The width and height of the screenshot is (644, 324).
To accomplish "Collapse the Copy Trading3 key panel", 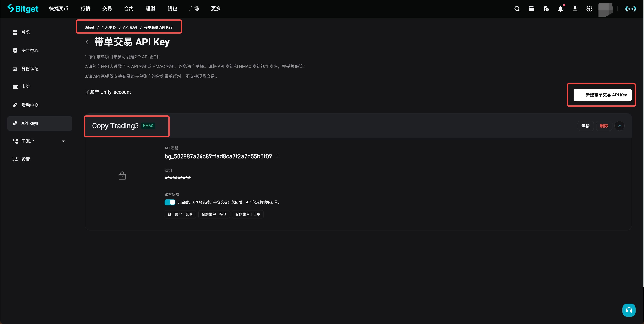I will click(x=620, y=126).
